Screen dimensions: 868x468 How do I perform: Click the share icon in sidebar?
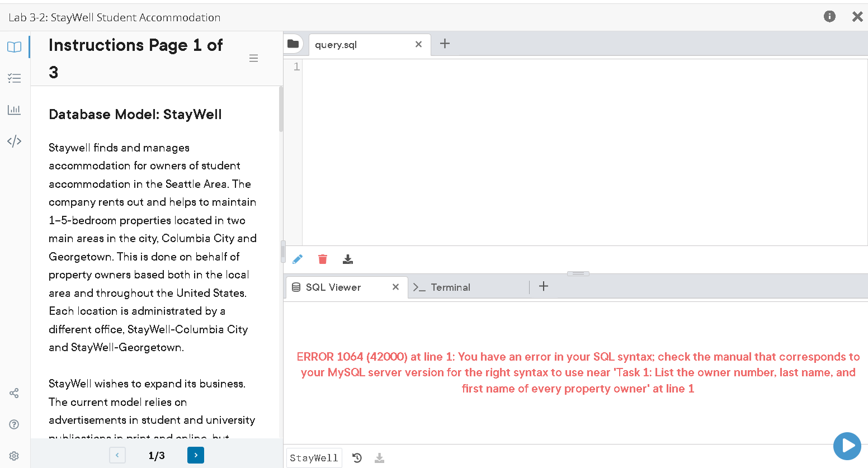click(13, 393)
